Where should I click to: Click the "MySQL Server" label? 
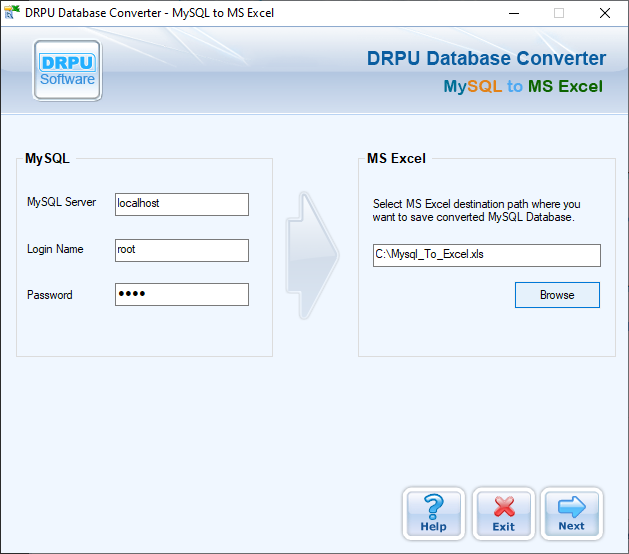point(61,202)
